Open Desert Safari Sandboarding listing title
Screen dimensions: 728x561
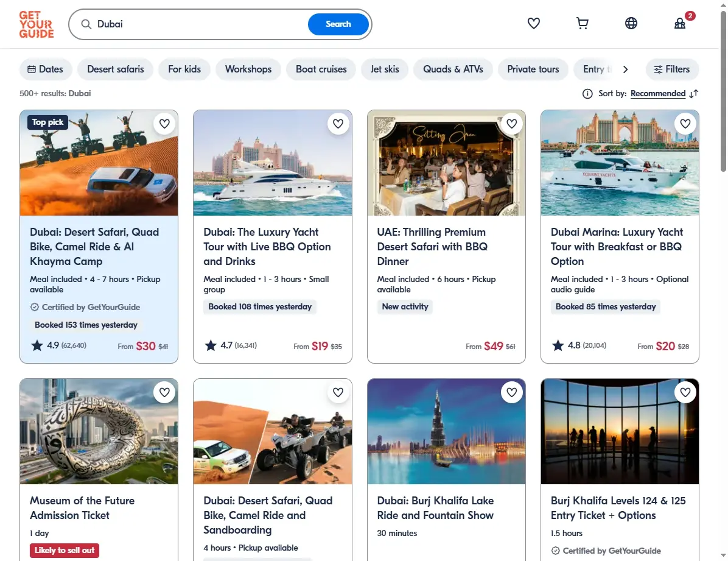268,515
